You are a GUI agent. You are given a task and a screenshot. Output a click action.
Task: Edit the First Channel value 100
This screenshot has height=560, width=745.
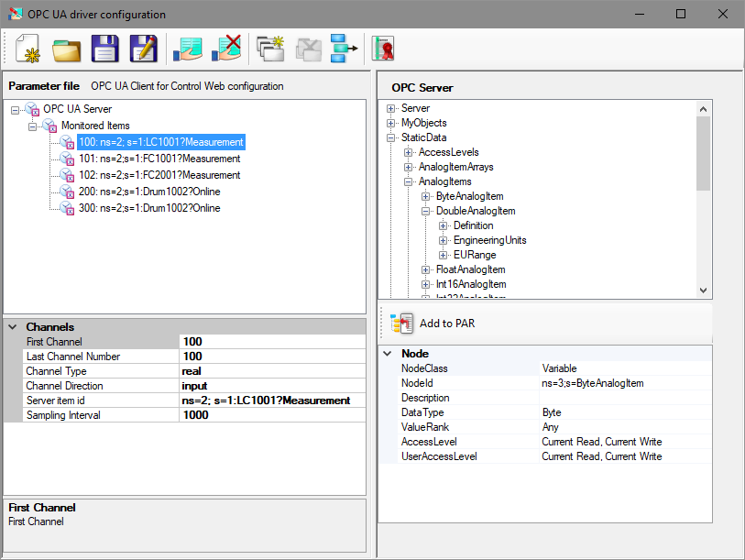click(x=272, y=342)
